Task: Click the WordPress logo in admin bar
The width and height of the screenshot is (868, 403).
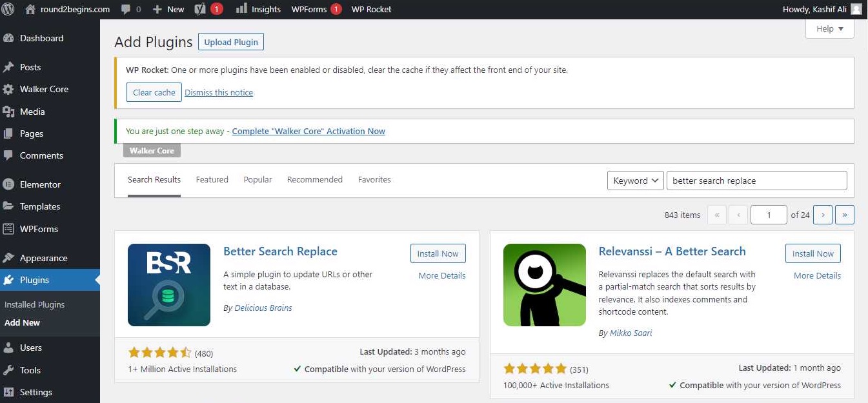Action: [8, 9]
